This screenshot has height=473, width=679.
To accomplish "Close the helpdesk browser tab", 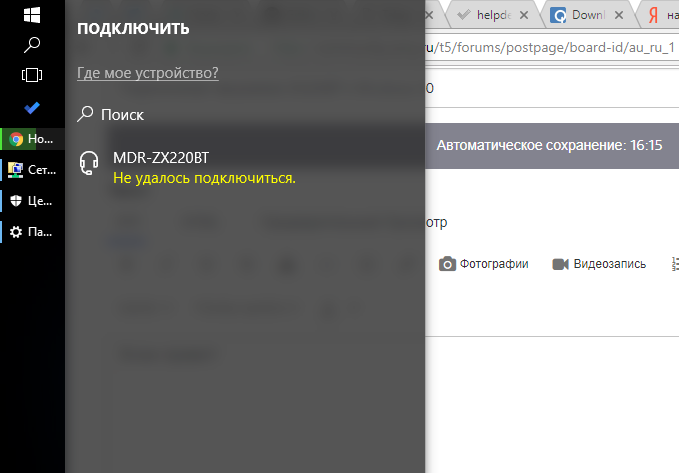I will coord(524,16).
